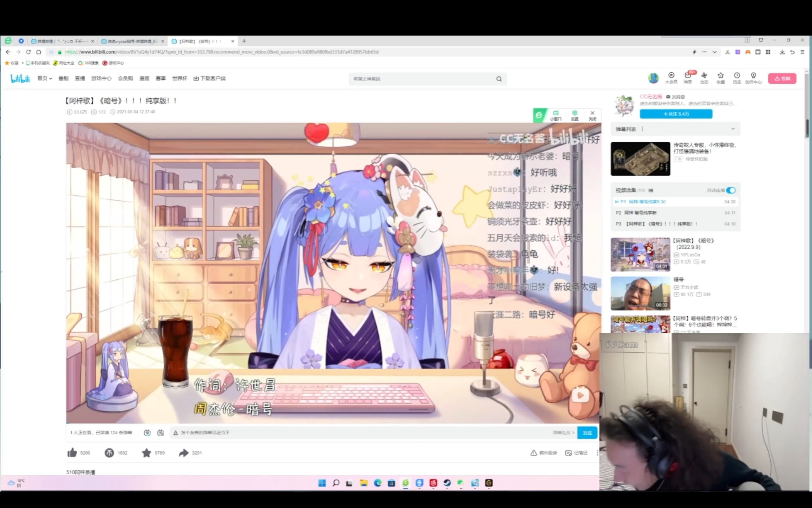Expand 收藏 bookmarks dropdown arrow
Viewport: 812px width, 508px height.
[x=23, y=63]
